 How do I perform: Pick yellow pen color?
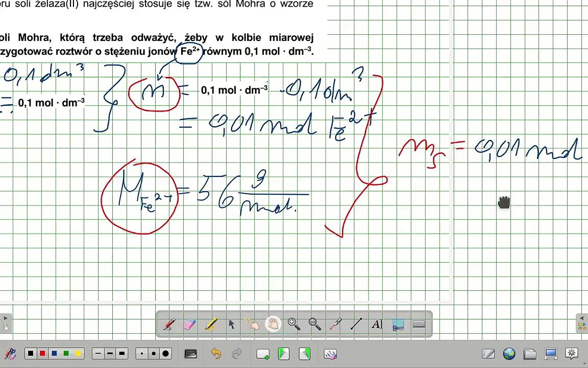[78, 353]
